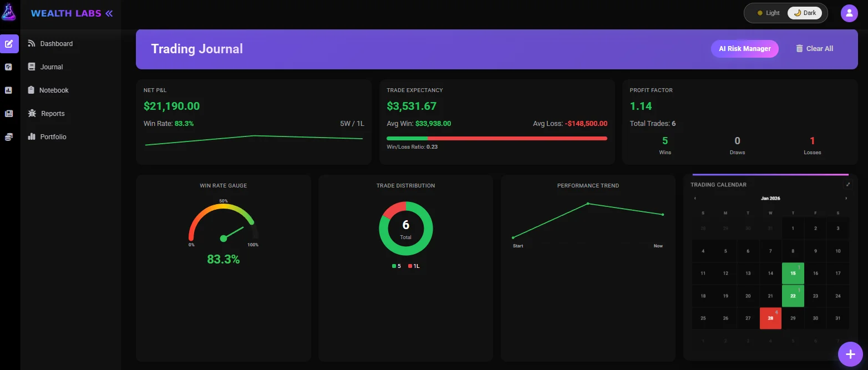This screenshot has width=868, height=370.
Task: Select the Dark theme tab
Action: pyautogui.click(x=805, y=12)
